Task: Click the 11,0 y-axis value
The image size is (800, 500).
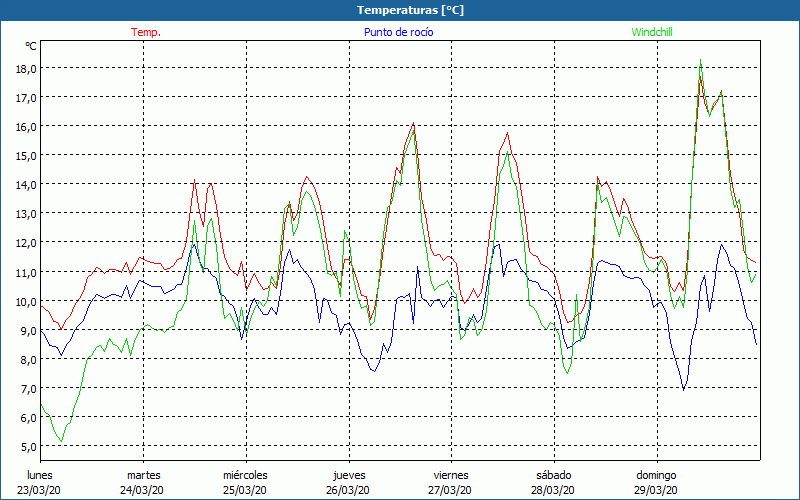Action: pyautogui.click(x=26, y=272)
